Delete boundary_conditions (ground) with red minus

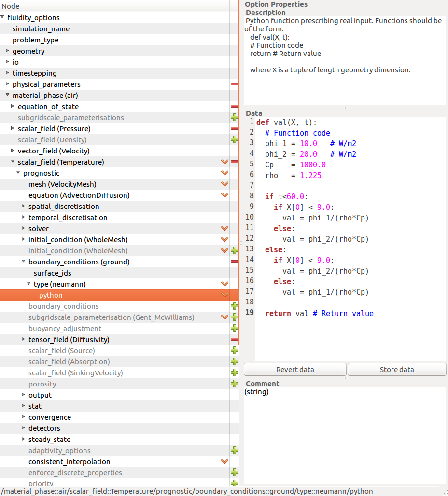pyautogui.click(x=234, y=262)
